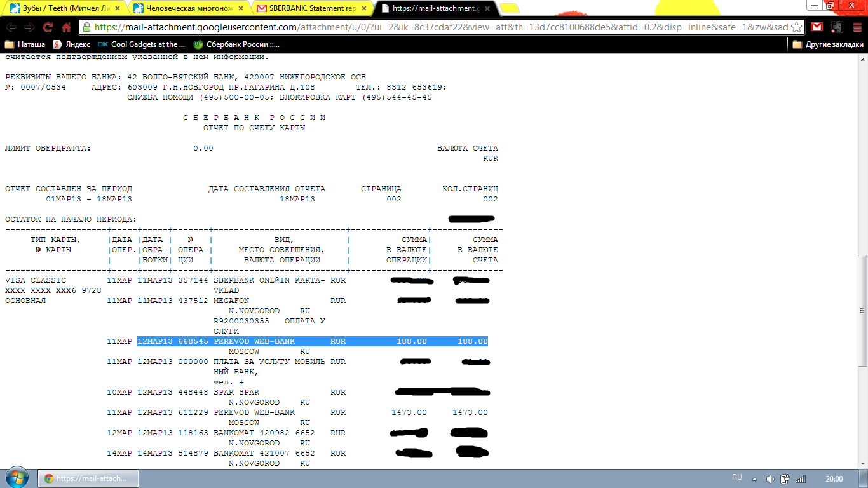Screen dimensions: 868x488
Task: Click the 'СБЕРБАНК РОССИИ' heading
Action: click(254, 118)
